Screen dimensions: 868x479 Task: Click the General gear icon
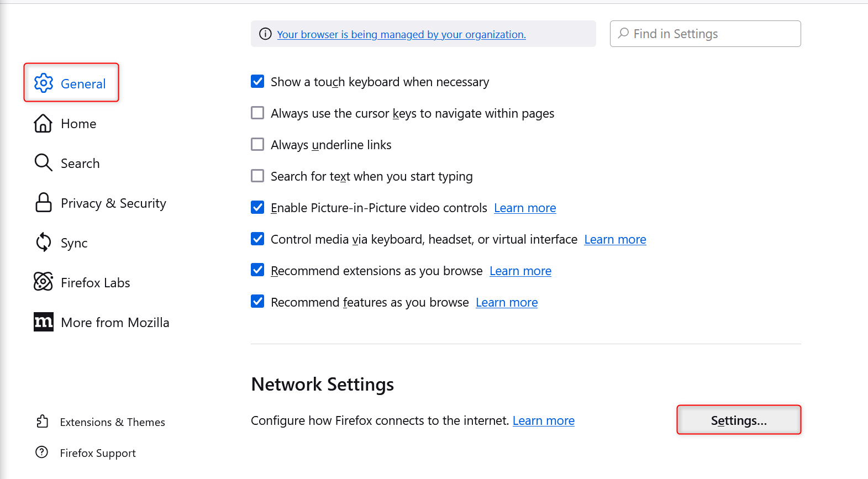[44, 83]
